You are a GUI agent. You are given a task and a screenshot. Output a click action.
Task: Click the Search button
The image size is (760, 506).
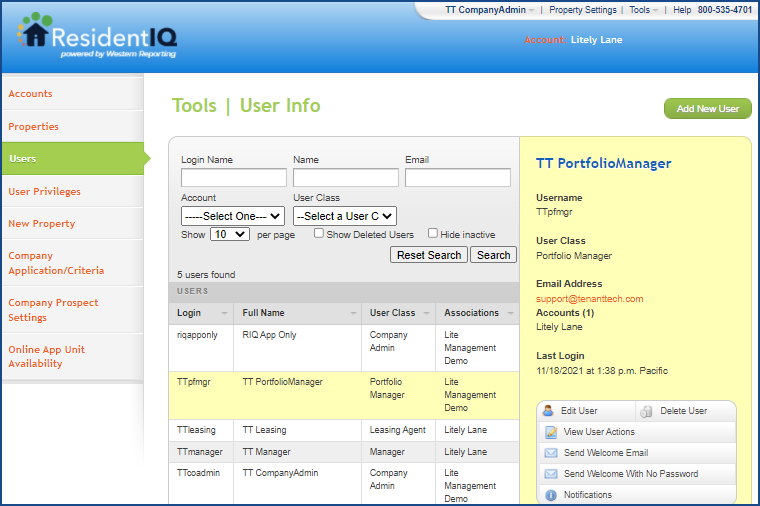(x=493, y=255)
